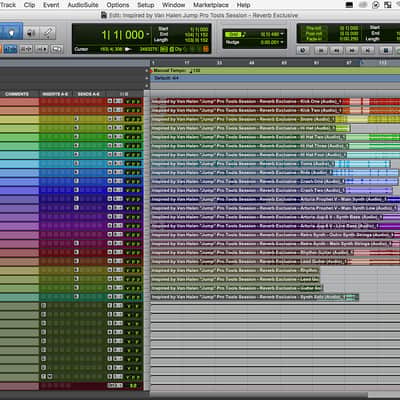Click the input icon on Hi Hat Two track I/O
This screenshot has width=400, height=400.
coord(110,136)
